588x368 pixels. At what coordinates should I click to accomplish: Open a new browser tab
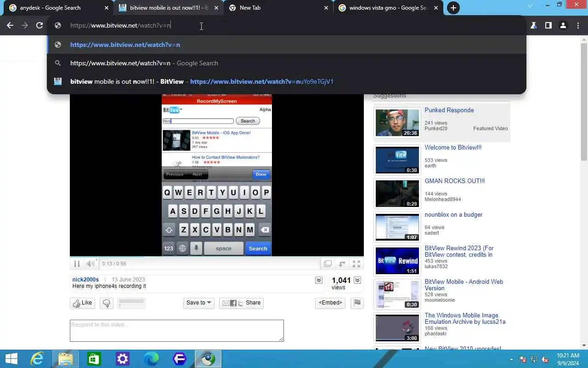click(x=453, y=8)
